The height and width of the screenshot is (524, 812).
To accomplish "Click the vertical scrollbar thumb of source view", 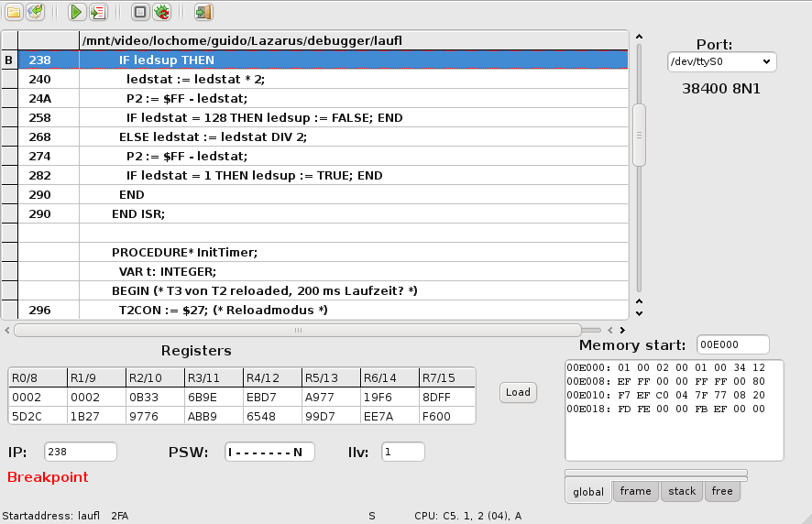I will point(639,136).
